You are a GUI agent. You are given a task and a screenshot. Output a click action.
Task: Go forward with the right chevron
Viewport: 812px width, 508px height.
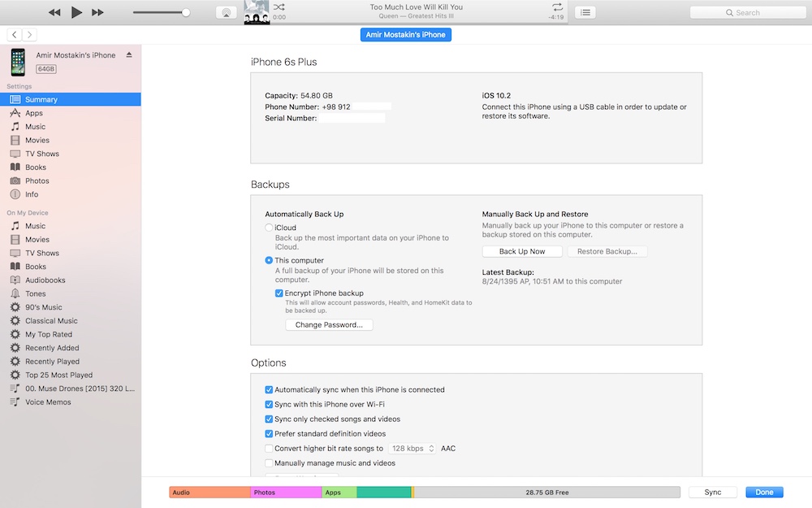point(29,35)
